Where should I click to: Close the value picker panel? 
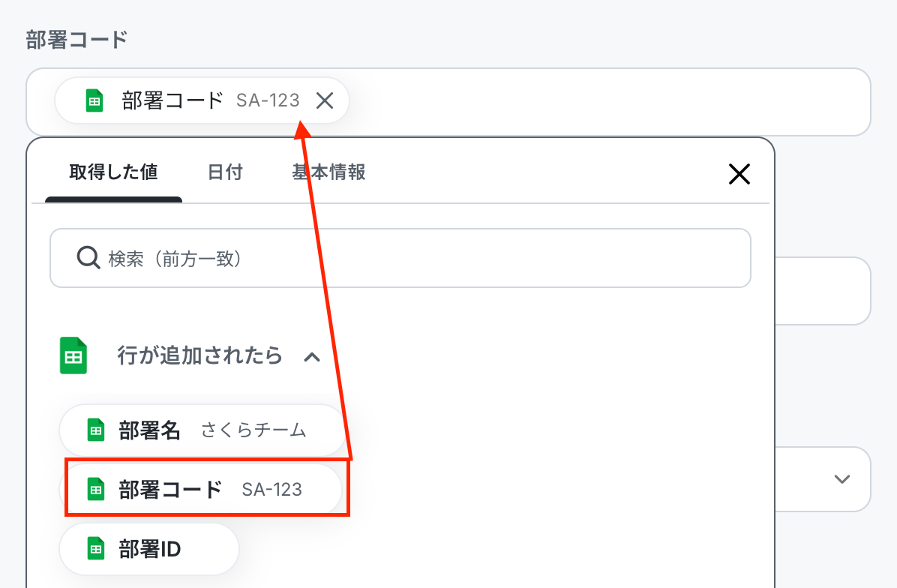coord(739,175)
